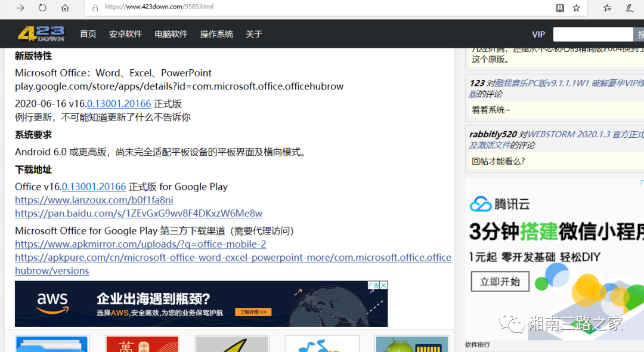This screenshot has height=352, width=644.
Task: Click the lock icon in address bar
Action: pos(95,8)
